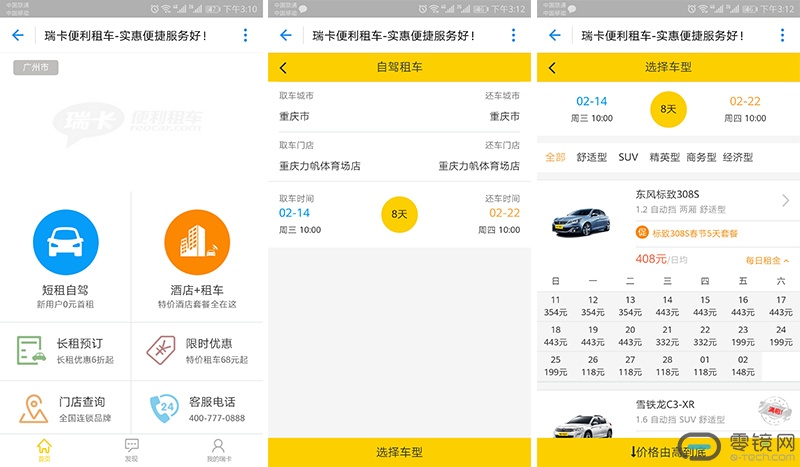Expand 东风标致308S details chevron
The image size is (800, 467).
point(785,201)
